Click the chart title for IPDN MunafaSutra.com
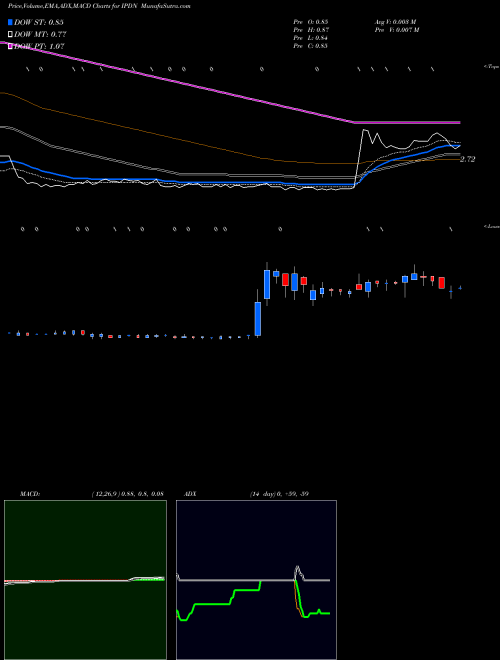Viewport: 500px width, 660px height. click(x=99, y=7)
